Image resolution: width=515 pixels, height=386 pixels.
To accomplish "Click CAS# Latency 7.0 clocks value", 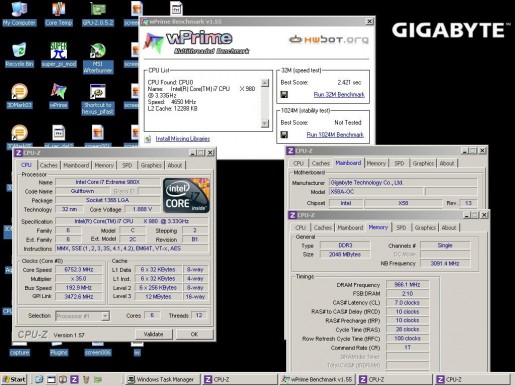I will 407,303.
